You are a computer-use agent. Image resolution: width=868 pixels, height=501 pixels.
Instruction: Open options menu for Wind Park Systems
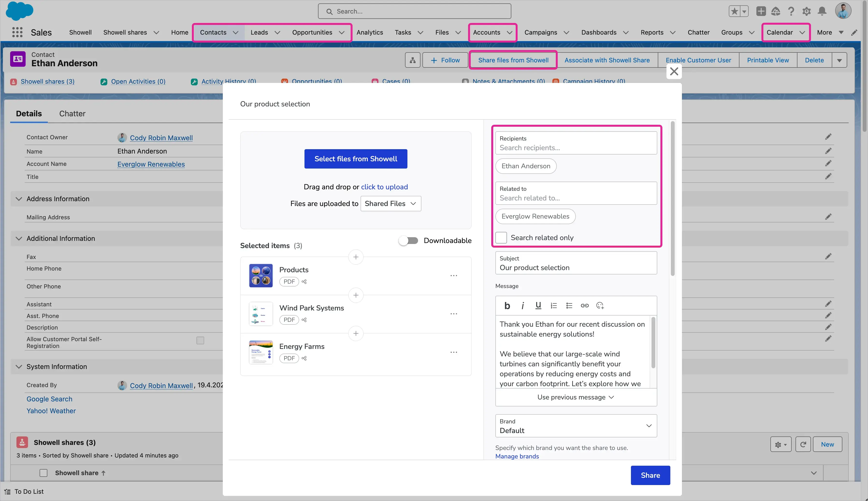click(454, 314)
